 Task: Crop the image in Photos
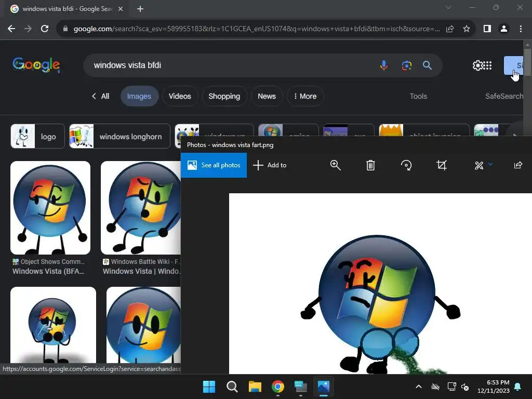tap(442, 165)
